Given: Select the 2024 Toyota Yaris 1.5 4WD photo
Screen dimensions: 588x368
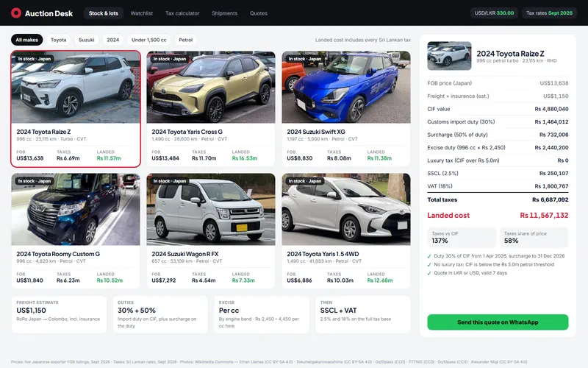Looking at the screenshot, I should tap(346, 209).
